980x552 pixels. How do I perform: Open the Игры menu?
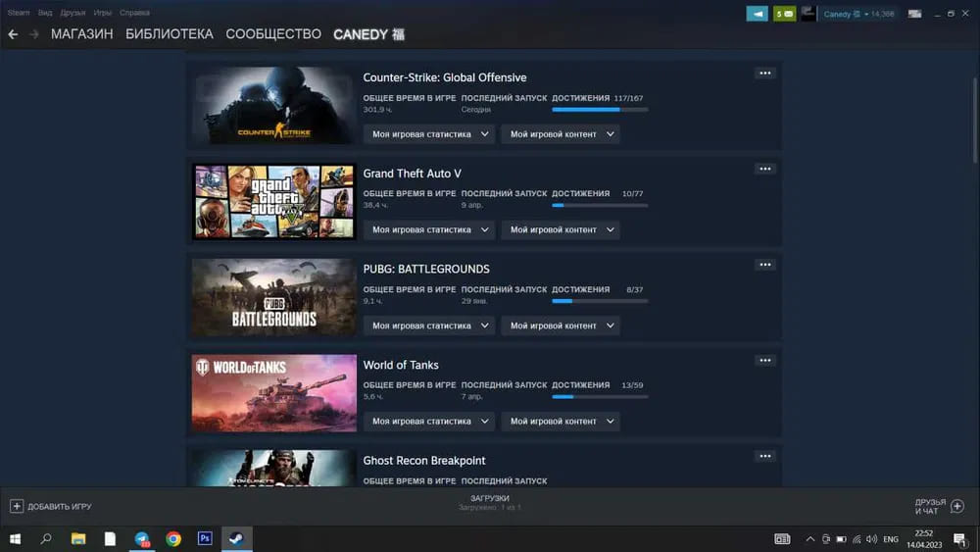tap(103, 13)
